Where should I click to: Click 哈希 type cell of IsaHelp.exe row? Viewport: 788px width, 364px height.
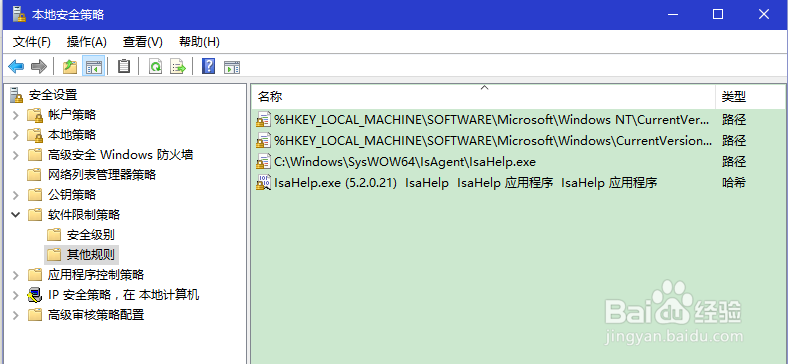click(734, 183)
